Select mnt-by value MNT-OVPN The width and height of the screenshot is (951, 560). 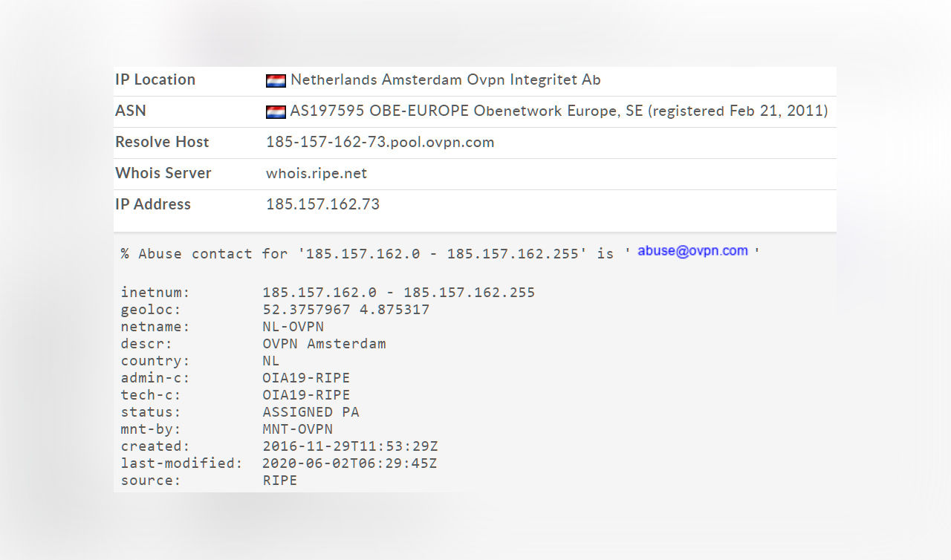(x=298, y=429)
